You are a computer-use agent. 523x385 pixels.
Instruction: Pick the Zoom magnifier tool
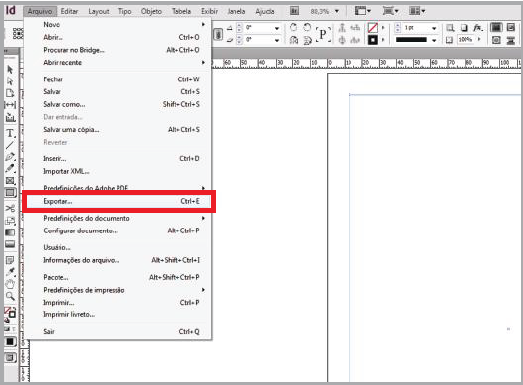coord(10,296)
